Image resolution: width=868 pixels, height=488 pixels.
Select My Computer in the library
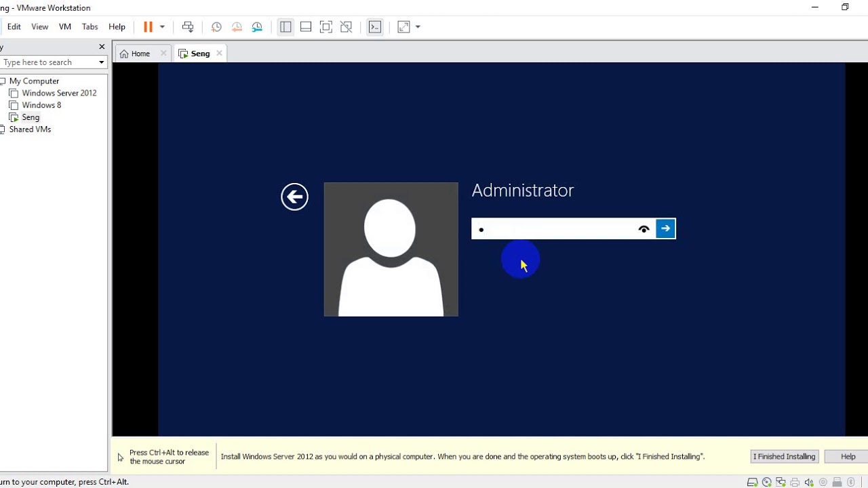click(35, 81)
